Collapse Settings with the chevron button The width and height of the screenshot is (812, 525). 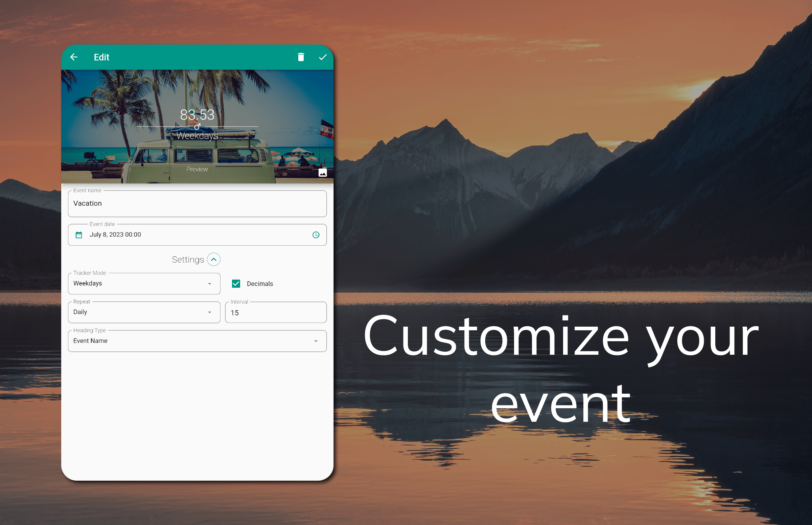213,259
